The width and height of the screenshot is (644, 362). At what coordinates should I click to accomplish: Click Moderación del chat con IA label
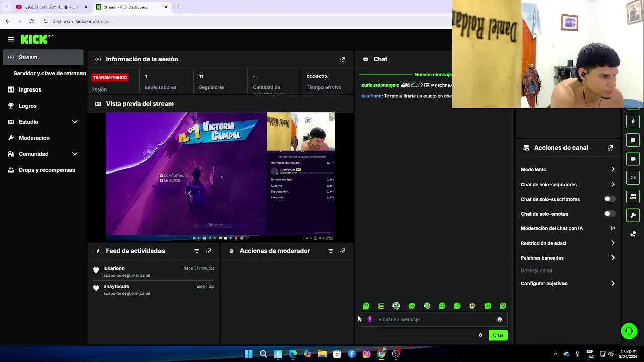pos(551,228)
